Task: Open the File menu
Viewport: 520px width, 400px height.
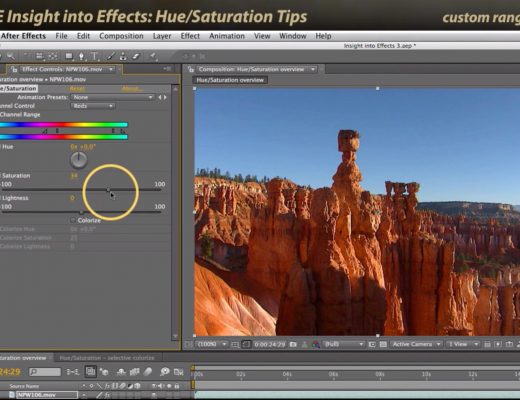Action: (61, 36)
